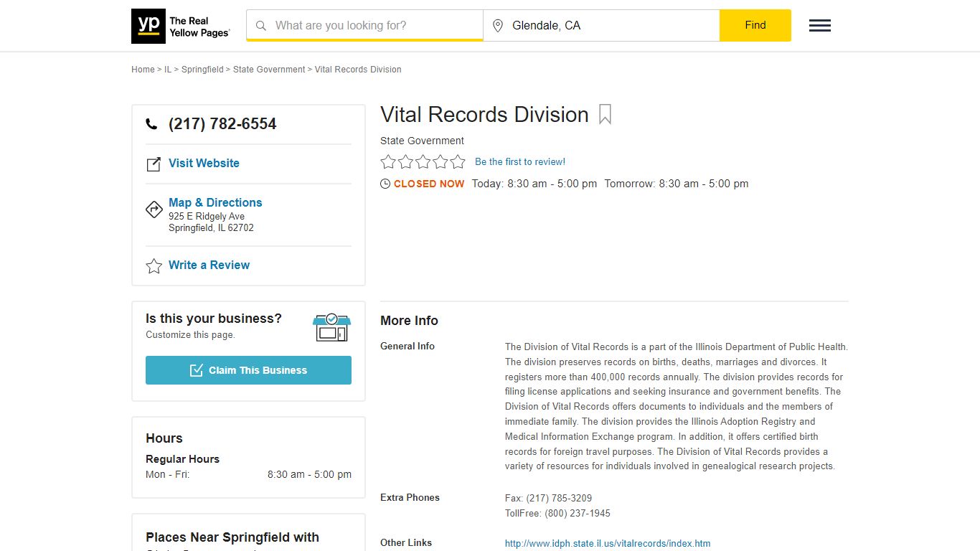Click the State Government category text

[x=422, y=141]
